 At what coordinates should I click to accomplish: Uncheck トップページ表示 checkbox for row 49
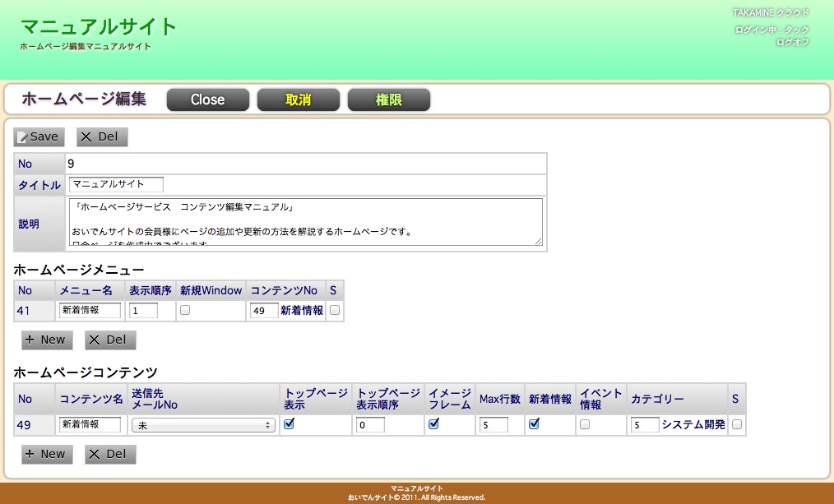point(290,423)
